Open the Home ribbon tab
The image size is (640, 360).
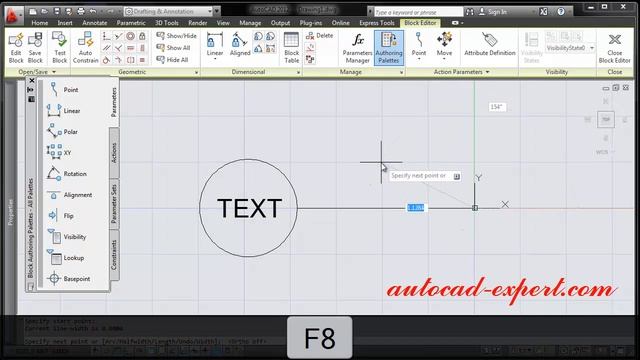[40, 23]
